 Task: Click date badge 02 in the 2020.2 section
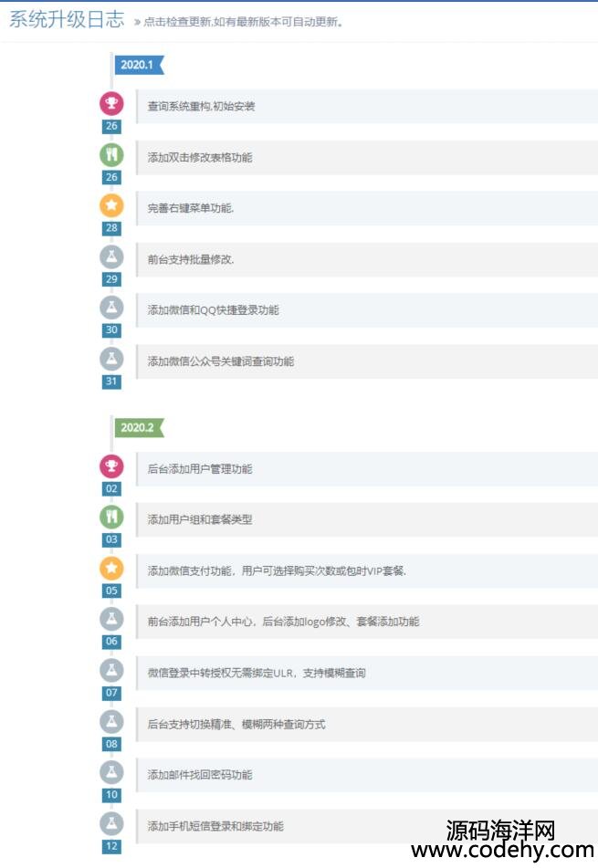[x=111, y=489]
